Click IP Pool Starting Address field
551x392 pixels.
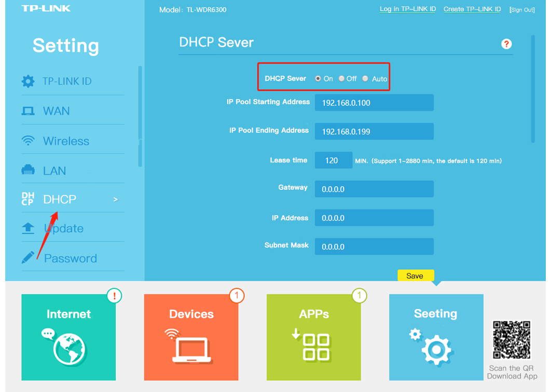[374, 103]
